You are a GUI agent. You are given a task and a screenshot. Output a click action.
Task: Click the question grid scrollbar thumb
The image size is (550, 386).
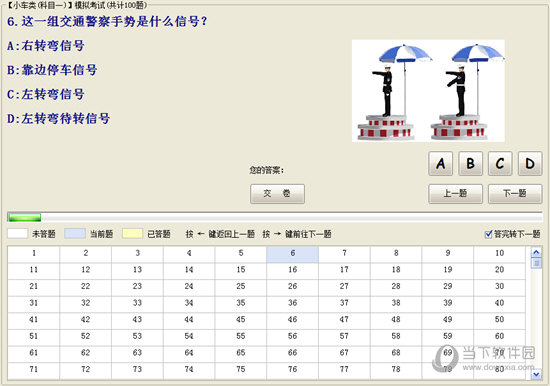point(536,263)
